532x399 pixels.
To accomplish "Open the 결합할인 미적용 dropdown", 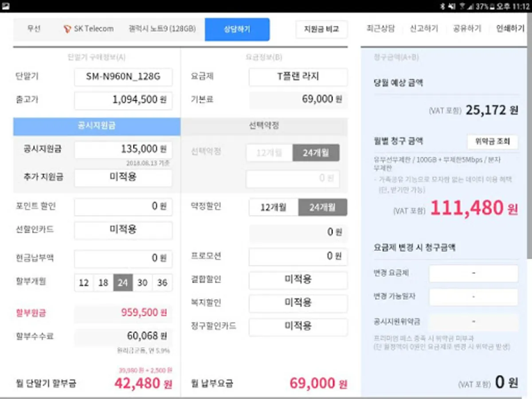I will [298, 280].
